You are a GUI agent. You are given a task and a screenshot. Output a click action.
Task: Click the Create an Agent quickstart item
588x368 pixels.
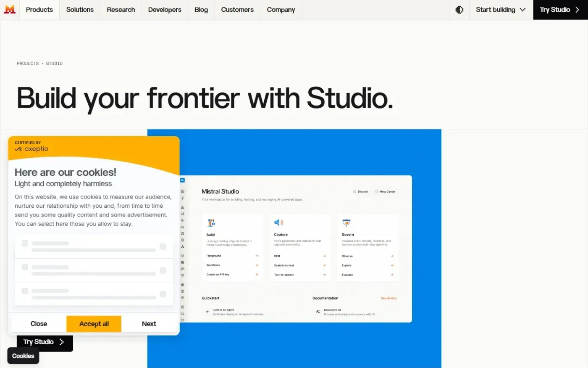(x=235, y=312)
